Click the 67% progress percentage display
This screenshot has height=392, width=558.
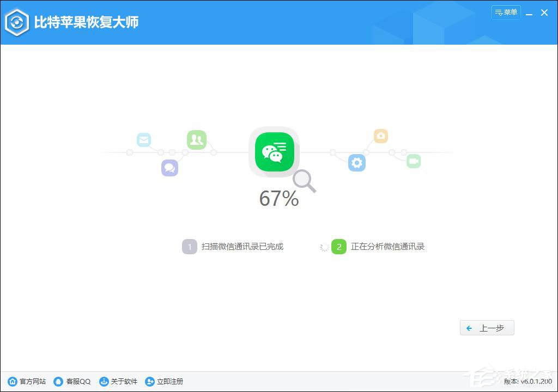click(x=278, y=199)
